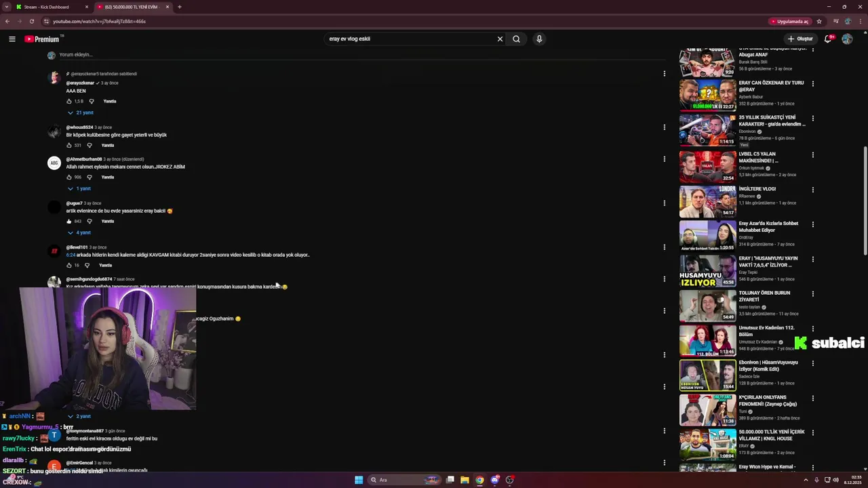Reply to the 'AAA BEN' comment

(110, 101)
